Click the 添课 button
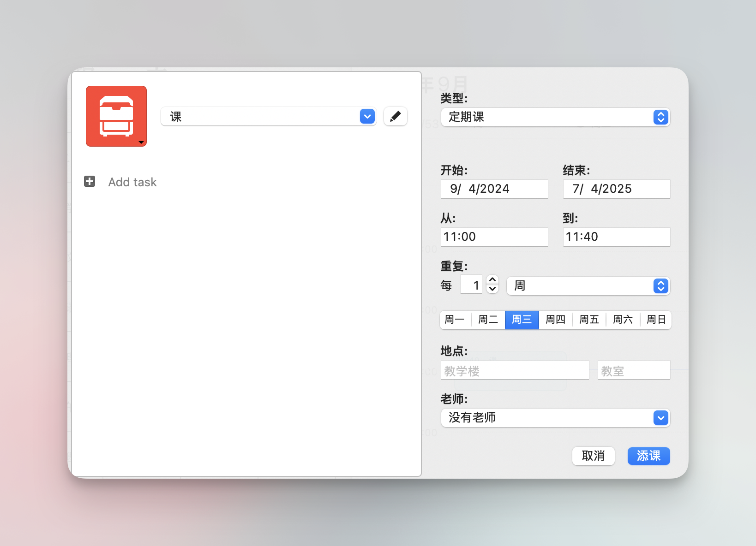Screen dimensions: 756x546 point(648,456)
